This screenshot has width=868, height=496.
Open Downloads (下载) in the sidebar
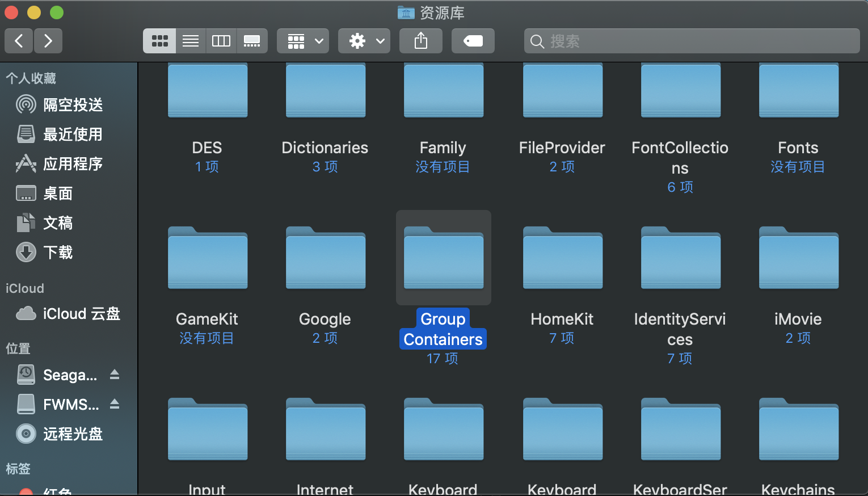[68, 252]
